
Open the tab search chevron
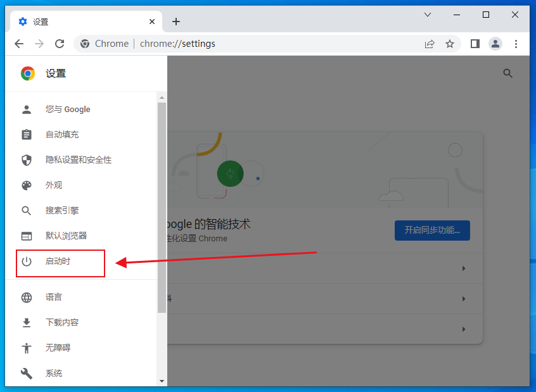(428, 15)
